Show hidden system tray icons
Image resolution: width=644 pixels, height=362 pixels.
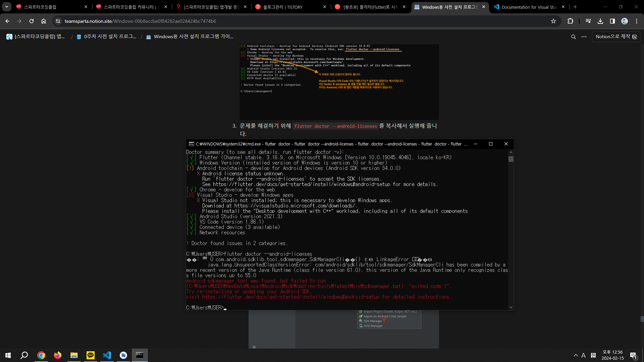click(576, 355)
